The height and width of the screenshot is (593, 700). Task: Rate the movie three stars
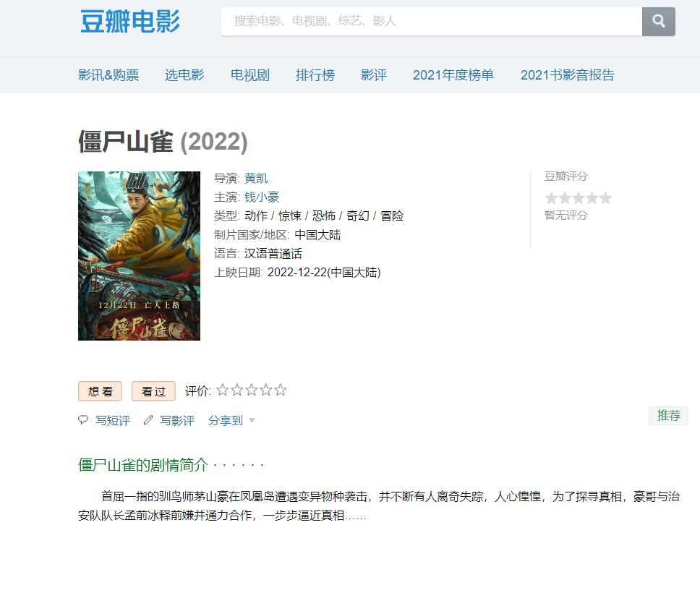[252, 391]
